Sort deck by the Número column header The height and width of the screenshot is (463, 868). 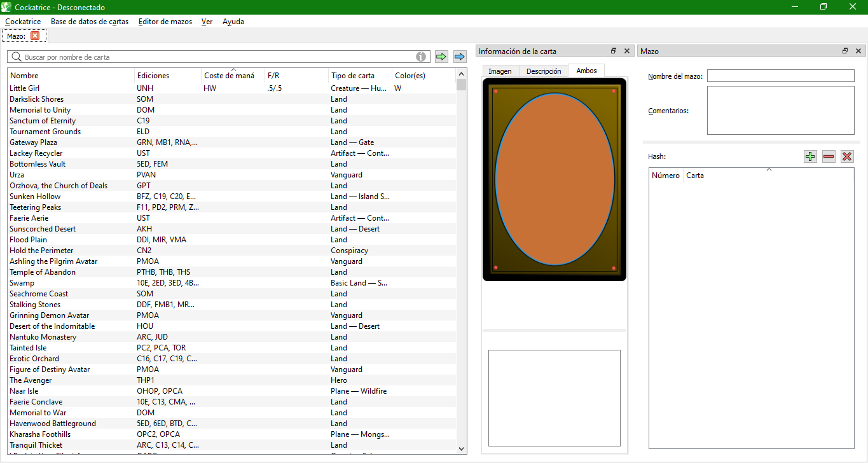point(666,176)
